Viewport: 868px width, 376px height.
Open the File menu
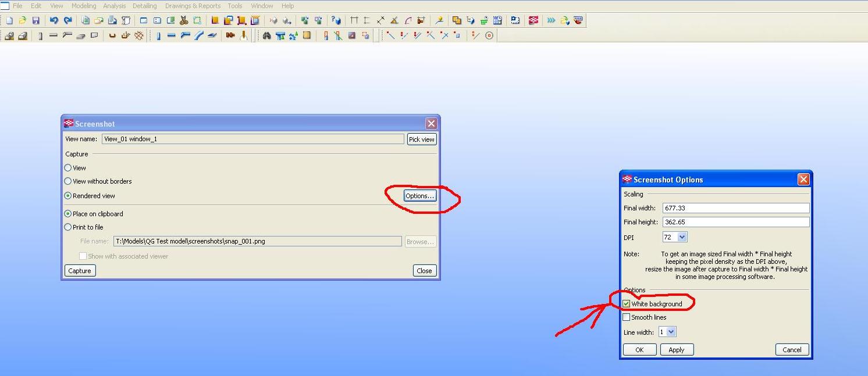(17, 6)
